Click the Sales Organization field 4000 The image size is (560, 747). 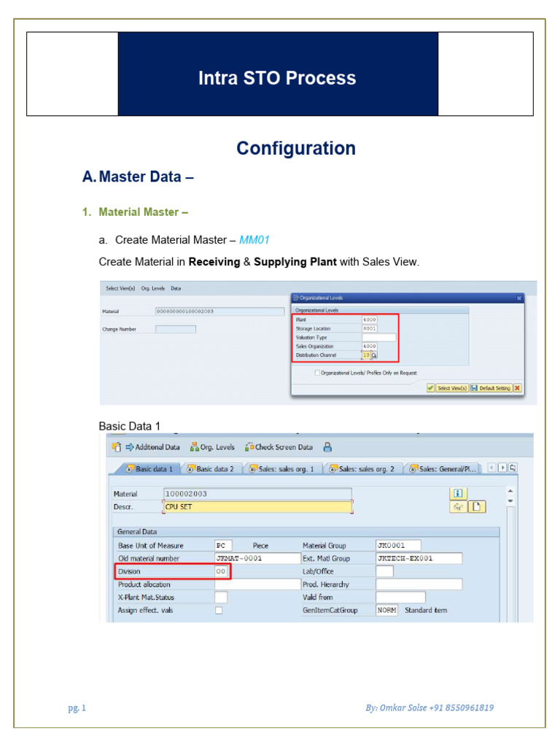coord(370,347)
